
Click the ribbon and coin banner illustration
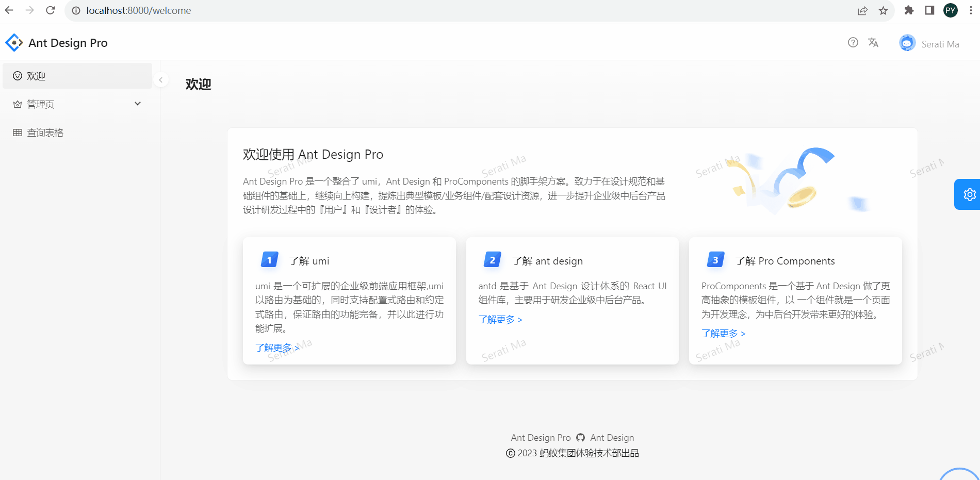point(799,180)
